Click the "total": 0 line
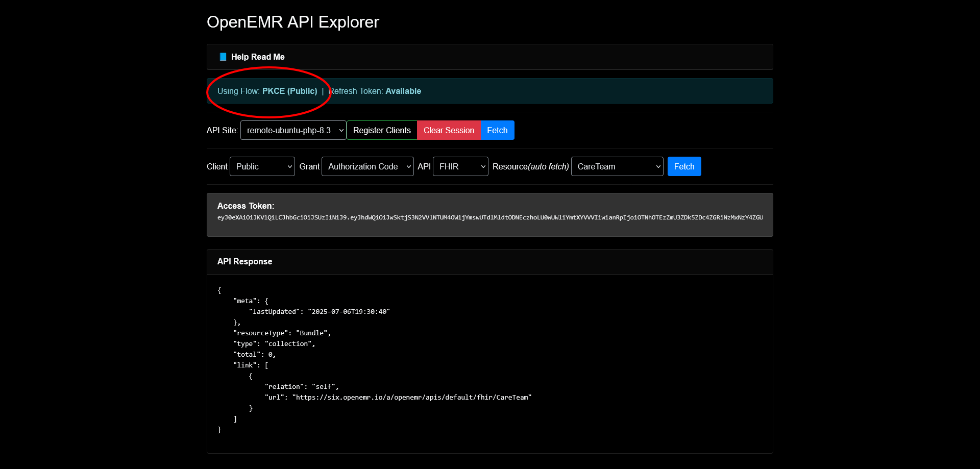Viewport: 980px width, 469px height. [x=255, y=354]
